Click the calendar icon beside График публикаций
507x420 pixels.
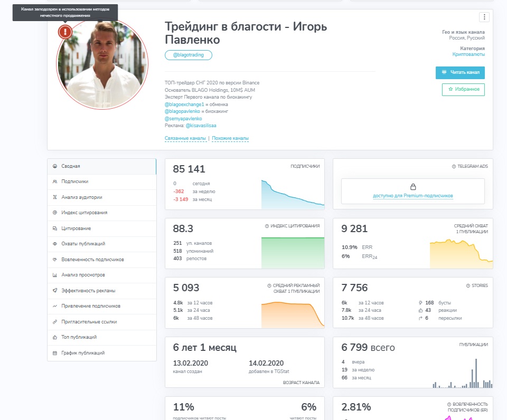[54, 353]
